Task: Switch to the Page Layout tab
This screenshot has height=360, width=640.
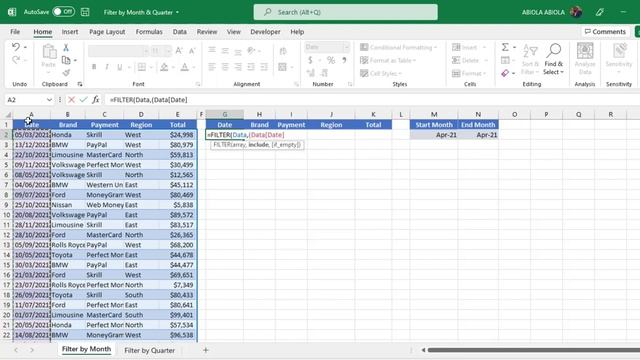Action: coord(107,31)
